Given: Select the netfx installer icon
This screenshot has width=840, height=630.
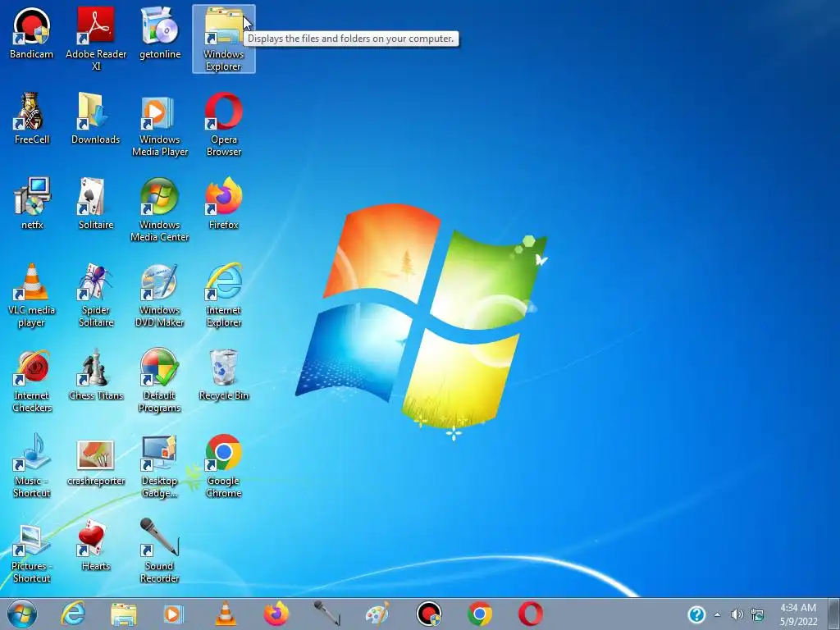Looking at the screenshot, I should [x=32, y=203].
